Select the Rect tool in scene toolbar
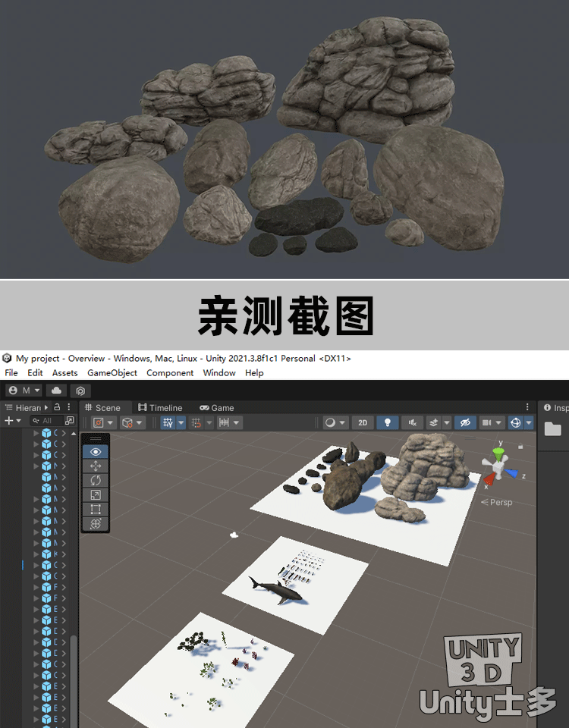Image resolution: width=569 pixels, height=728 pixels. [x=96, y=509]
